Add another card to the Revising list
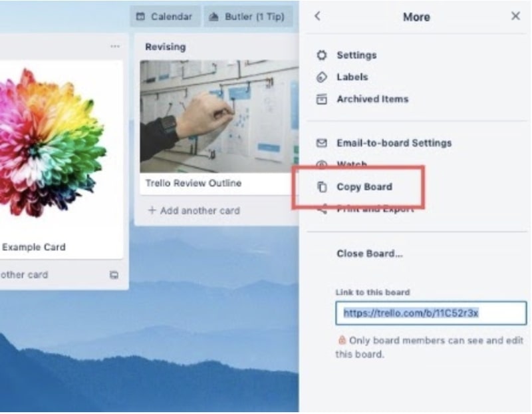532x414 pixels. pos(194,210)
